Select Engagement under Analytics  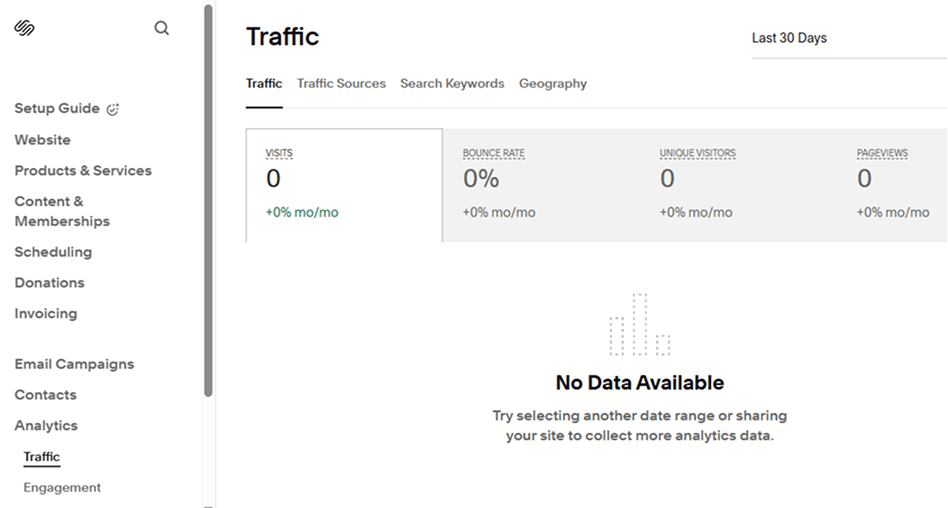point(62,487)
